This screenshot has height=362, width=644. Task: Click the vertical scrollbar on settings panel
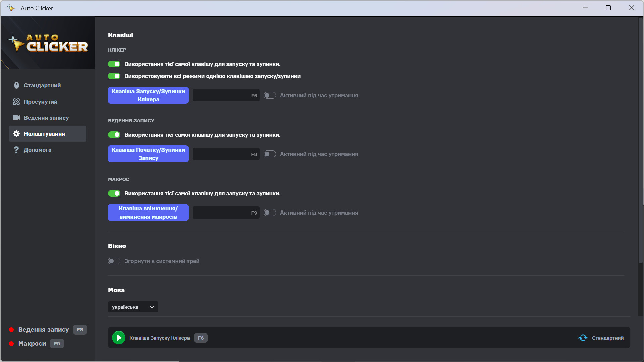640,141
